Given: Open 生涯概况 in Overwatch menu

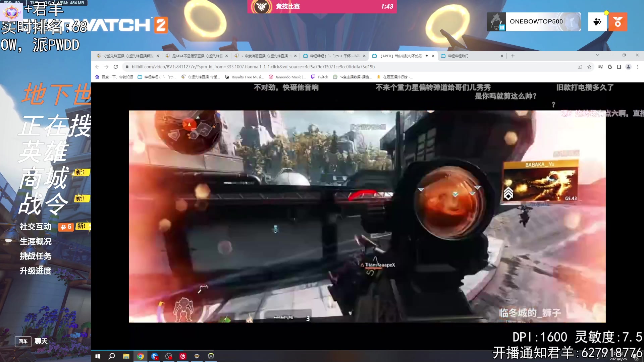Looking at the screenshot, I should pos(36,241).
